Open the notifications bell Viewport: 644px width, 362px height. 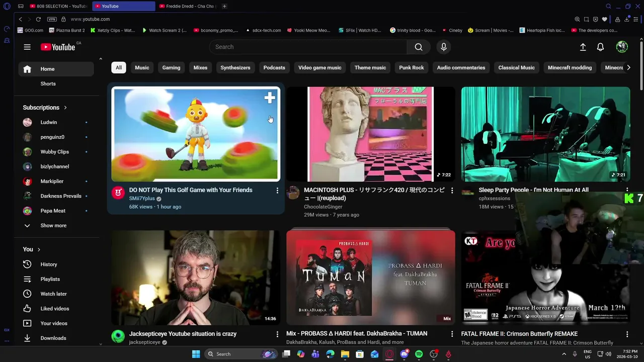600,47
